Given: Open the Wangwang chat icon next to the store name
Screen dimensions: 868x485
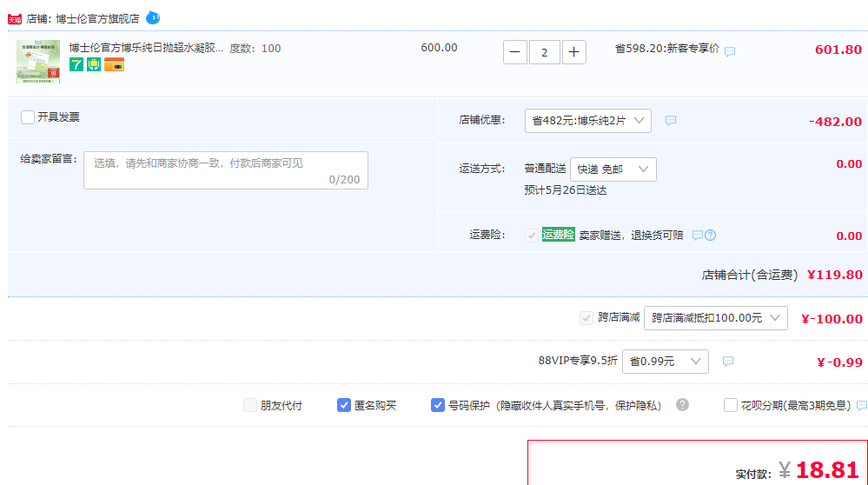Looking at the screenshot, I should 153,18.
